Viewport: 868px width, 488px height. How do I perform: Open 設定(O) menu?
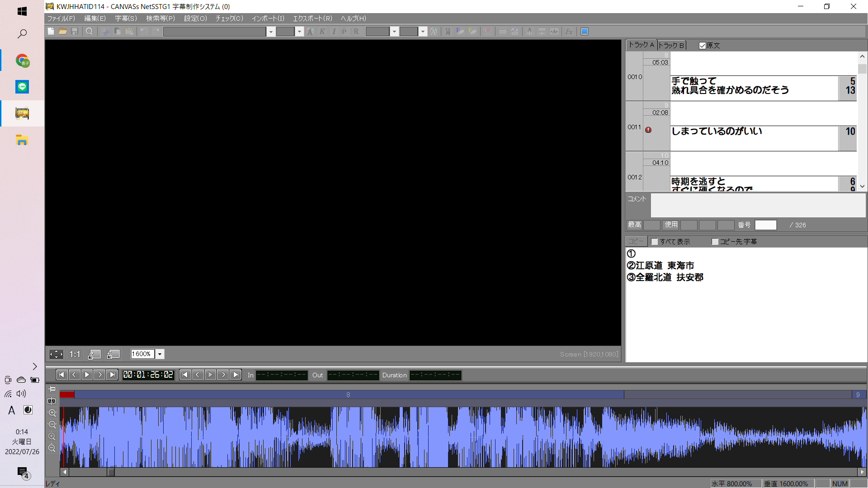195,19
